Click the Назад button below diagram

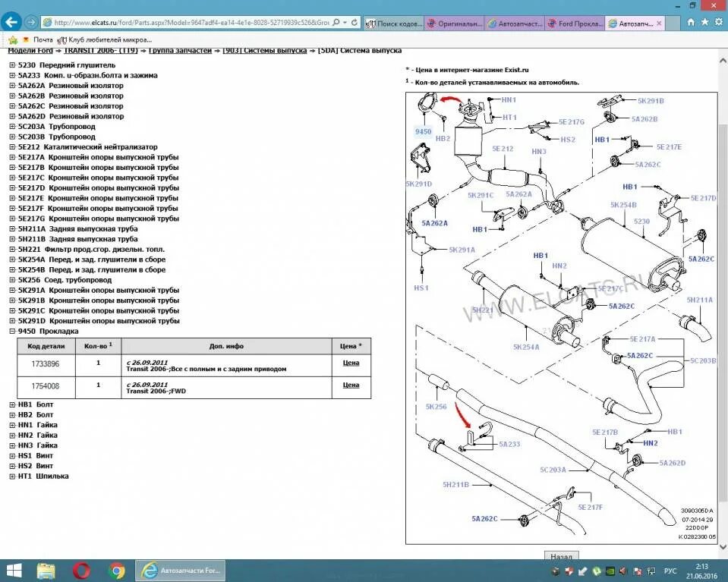point(561,555)
